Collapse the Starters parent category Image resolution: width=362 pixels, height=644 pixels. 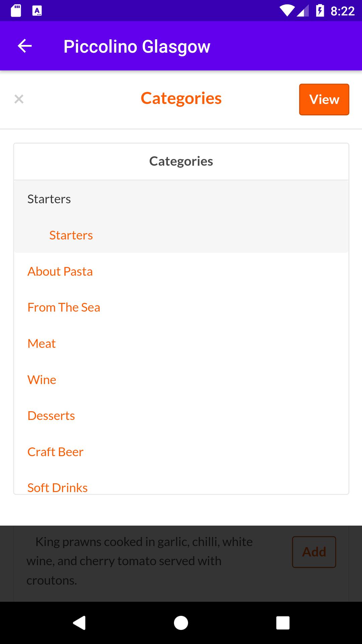click(181, 199)
